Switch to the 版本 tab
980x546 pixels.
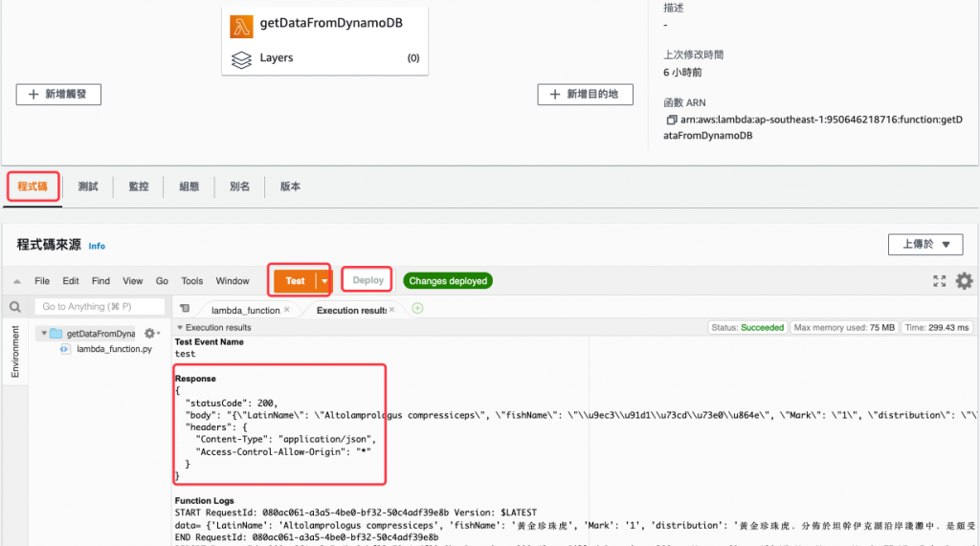point(290,186)
